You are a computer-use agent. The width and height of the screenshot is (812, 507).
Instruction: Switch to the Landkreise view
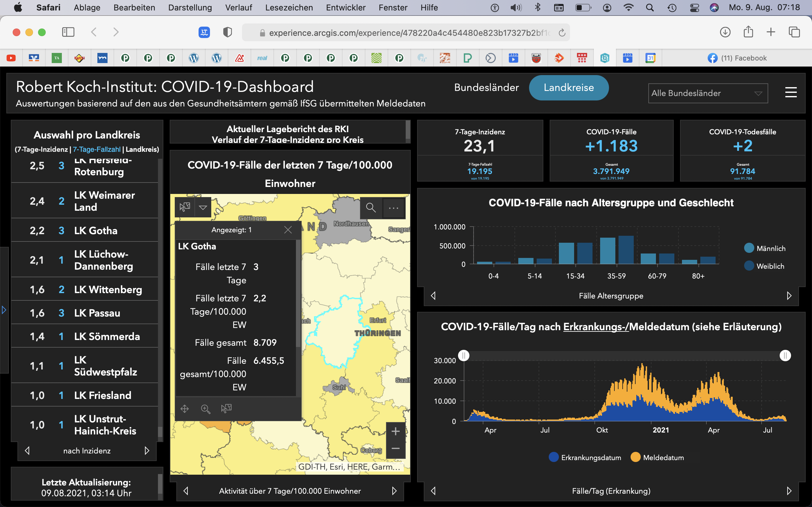click(569, 87)
